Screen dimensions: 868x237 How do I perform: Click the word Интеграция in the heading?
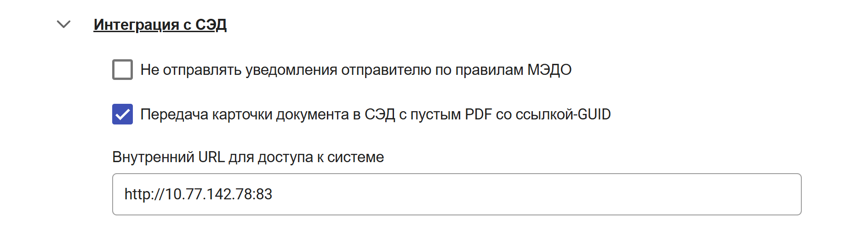pyautogui.click(x=136, y=24)
